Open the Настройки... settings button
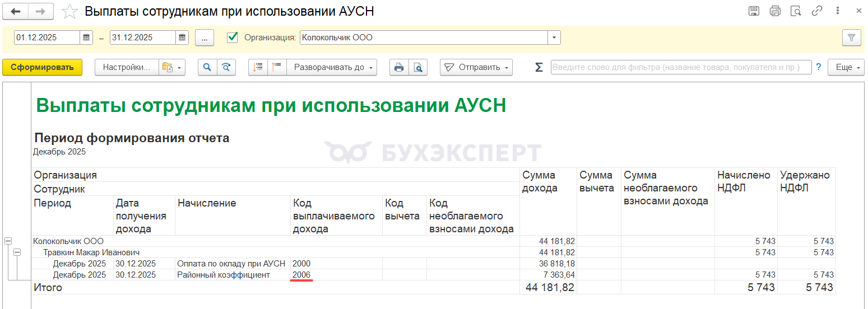Screen dimensions: 868x309 pyautogui.click(x=127, y=67)
